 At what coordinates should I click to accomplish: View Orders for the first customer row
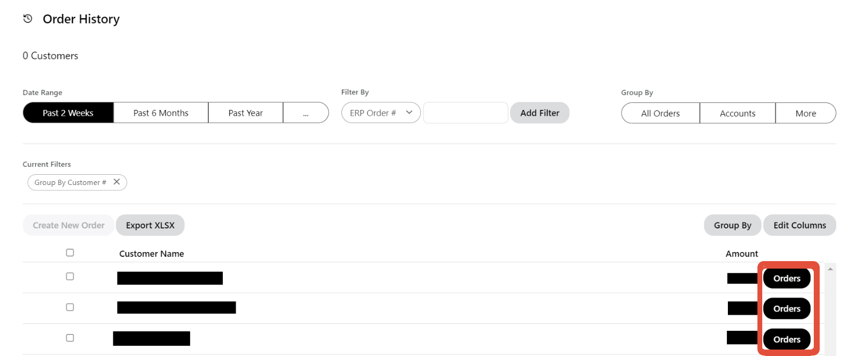pos(786,278)
